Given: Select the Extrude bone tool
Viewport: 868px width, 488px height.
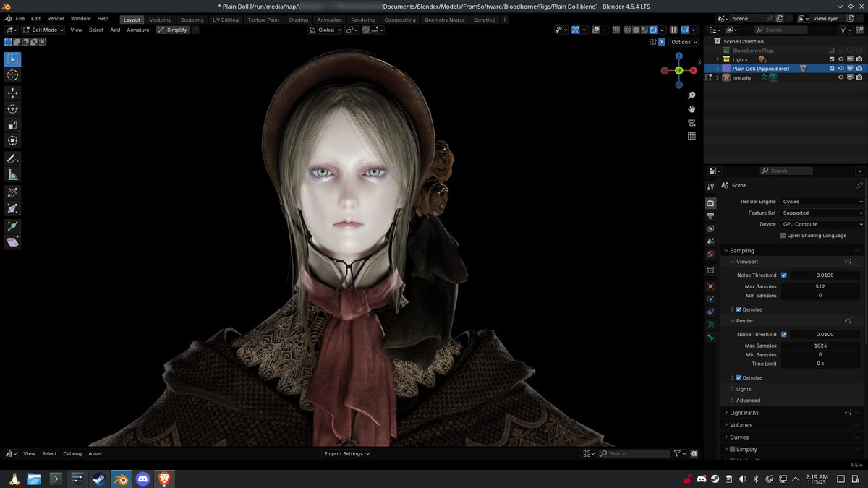Looking at the screenshot, I should 13,226.
